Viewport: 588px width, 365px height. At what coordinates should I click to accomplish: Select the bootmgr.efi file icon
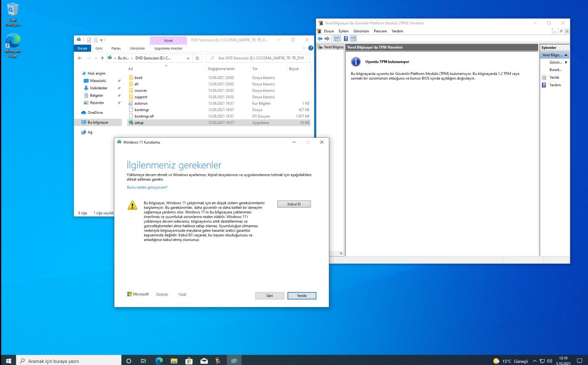(x=131, y=116)
